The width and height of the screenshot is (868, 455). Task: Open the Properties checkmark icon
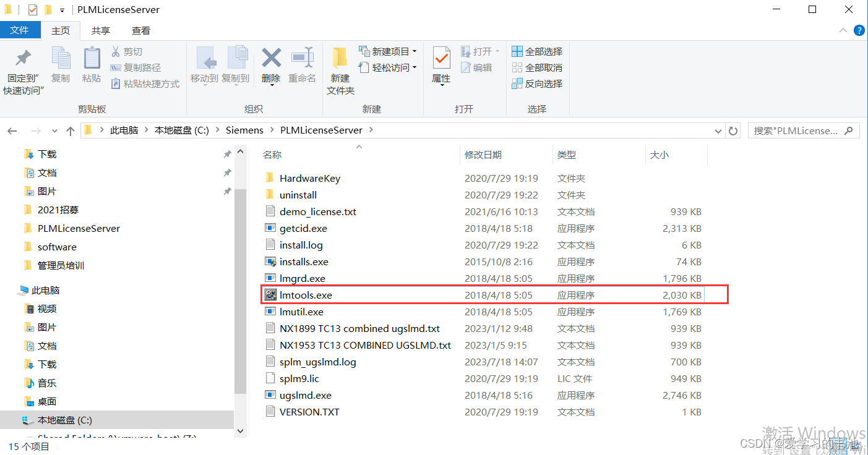coord(441,59)
